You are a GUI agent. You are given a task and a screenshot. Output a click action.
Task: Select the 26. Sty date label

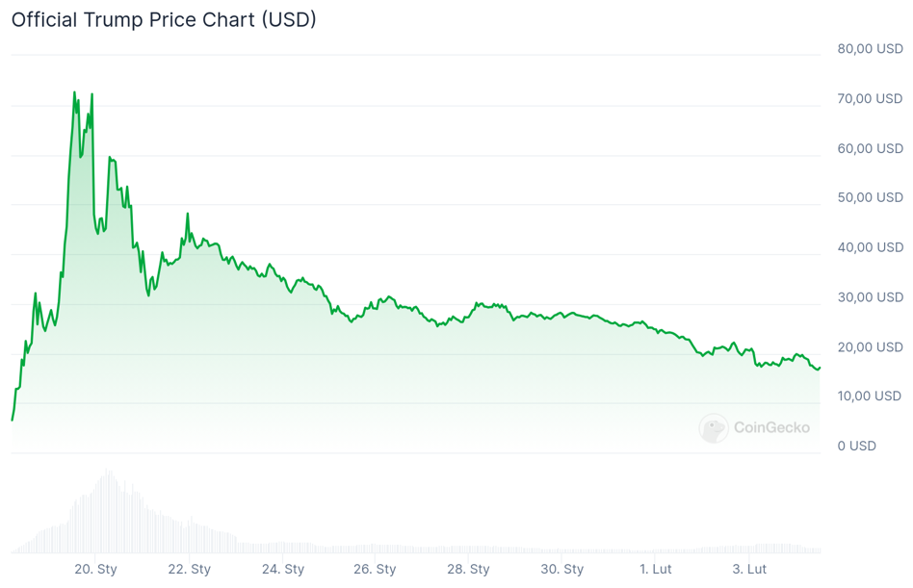click(376, 569)
